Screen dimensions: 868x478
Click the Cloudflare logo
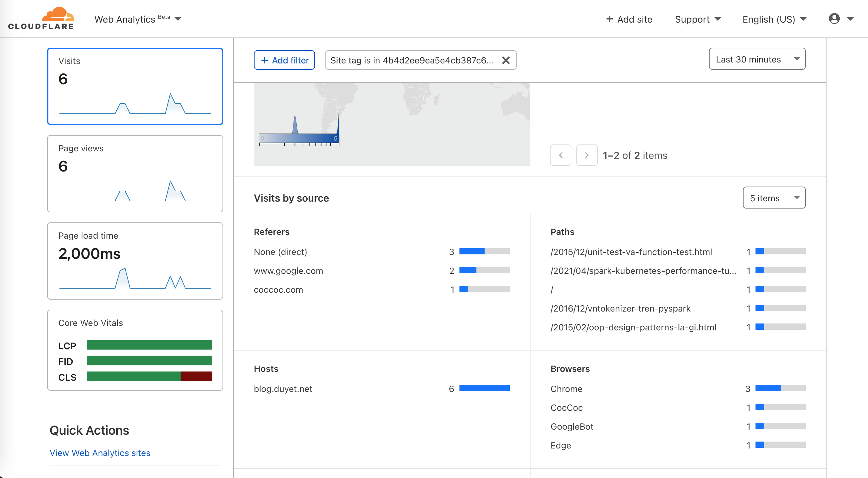(41, 19)
